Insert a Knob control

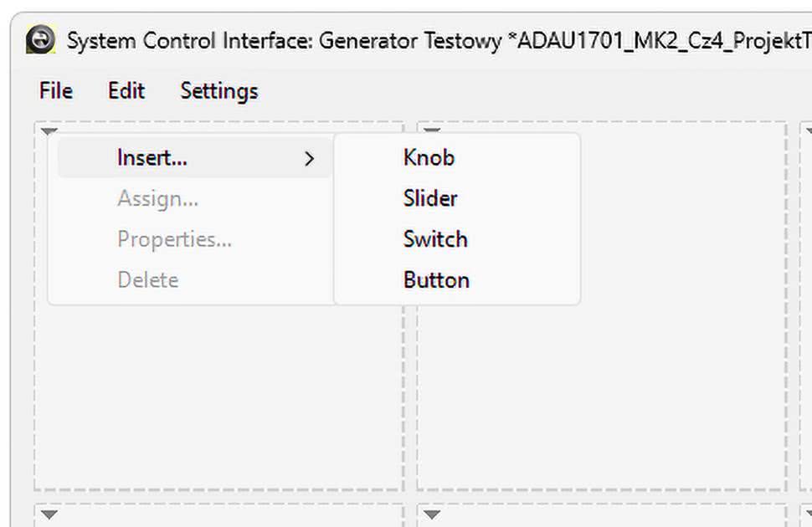pos(429,157)
